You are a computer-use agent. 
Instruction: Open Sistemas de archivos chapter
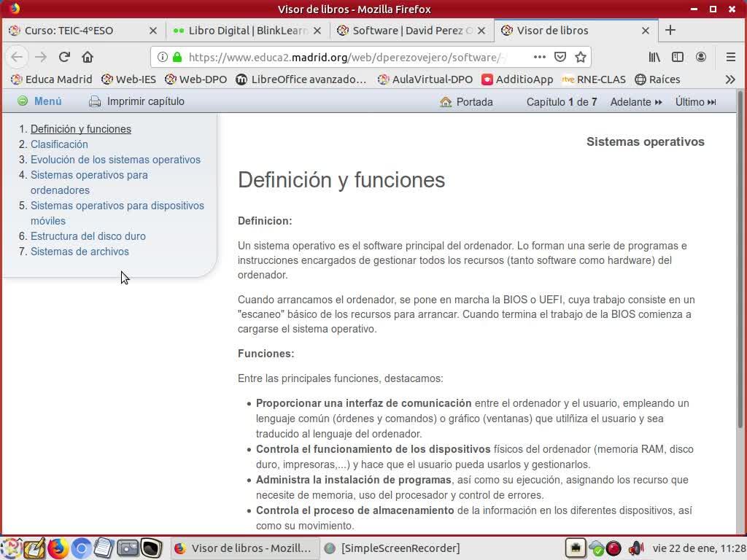80,252
